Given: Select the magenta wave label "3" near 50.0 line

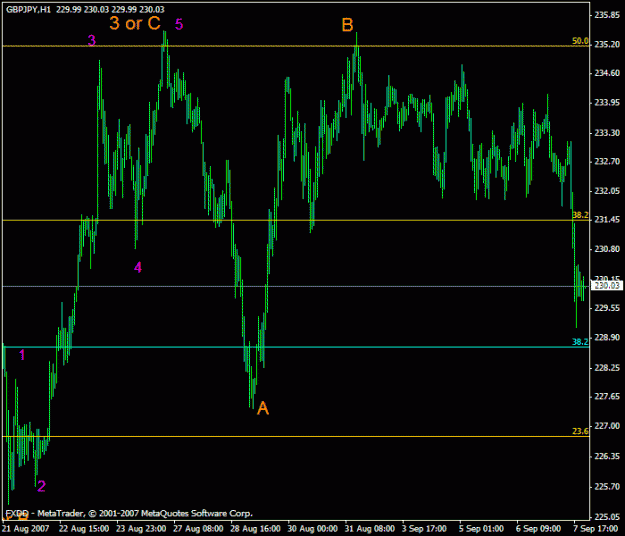Looking at the screenshot, I should (x=92, y=40).
